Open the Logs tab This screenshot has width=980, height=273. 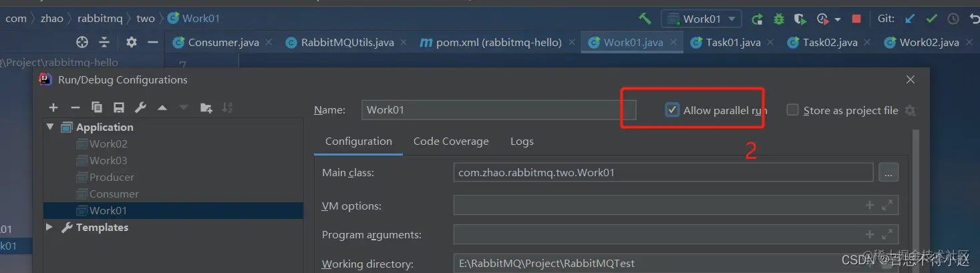pos(522,142)
